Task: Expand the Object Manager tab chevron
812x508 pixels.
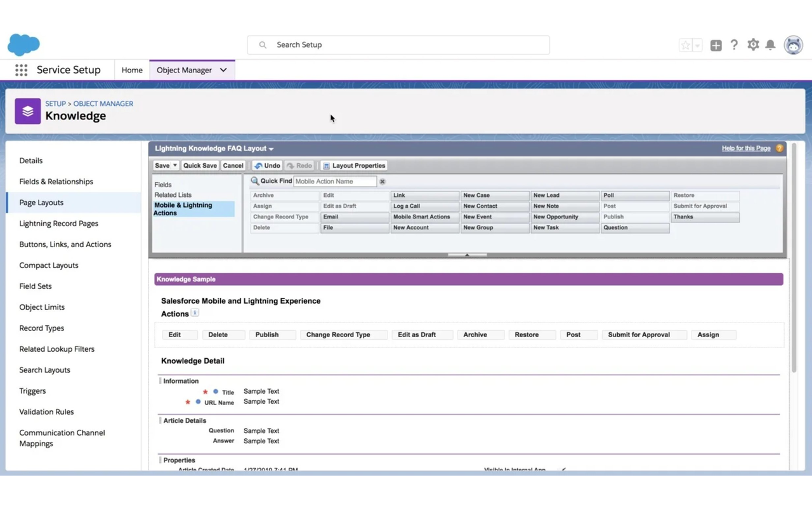Action: pyautogui.click(x=223, y=70)
